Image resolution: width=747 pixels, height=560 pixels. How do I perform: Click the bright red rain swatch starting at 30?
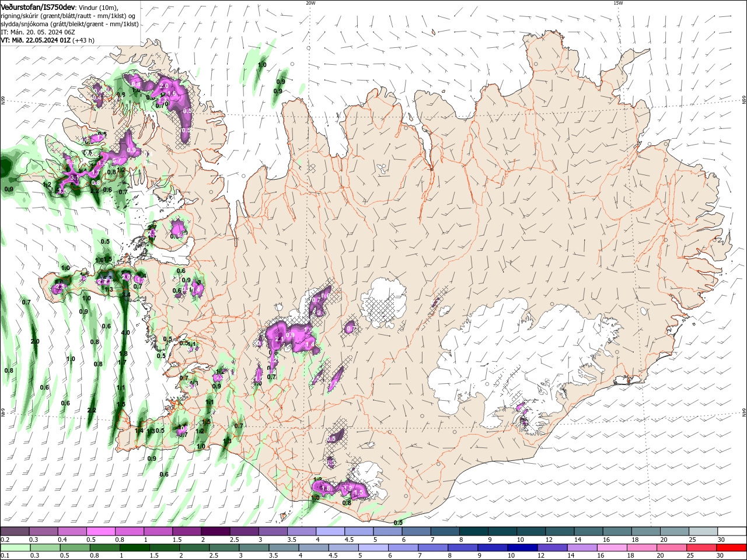[x=731, y=548]
